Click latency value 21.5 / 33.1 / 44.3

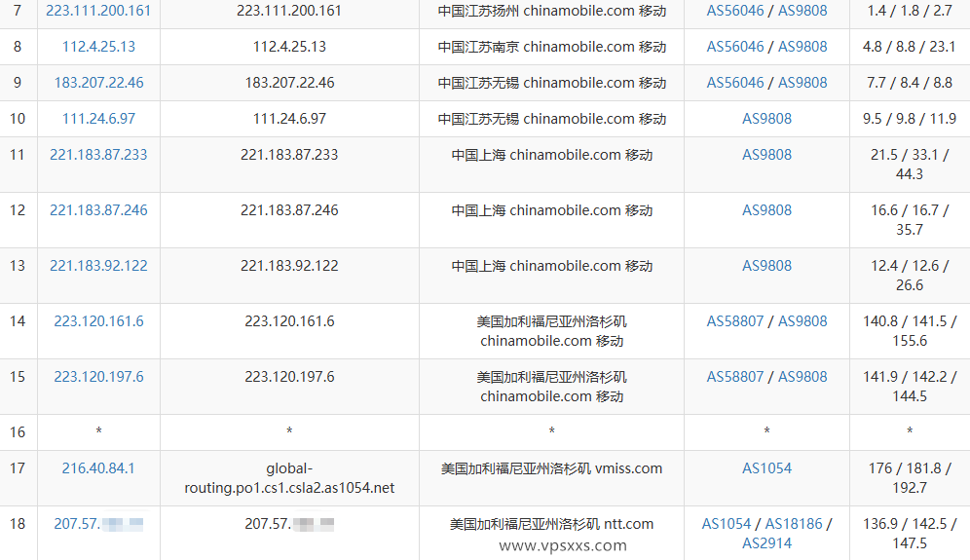click(910, 164)
